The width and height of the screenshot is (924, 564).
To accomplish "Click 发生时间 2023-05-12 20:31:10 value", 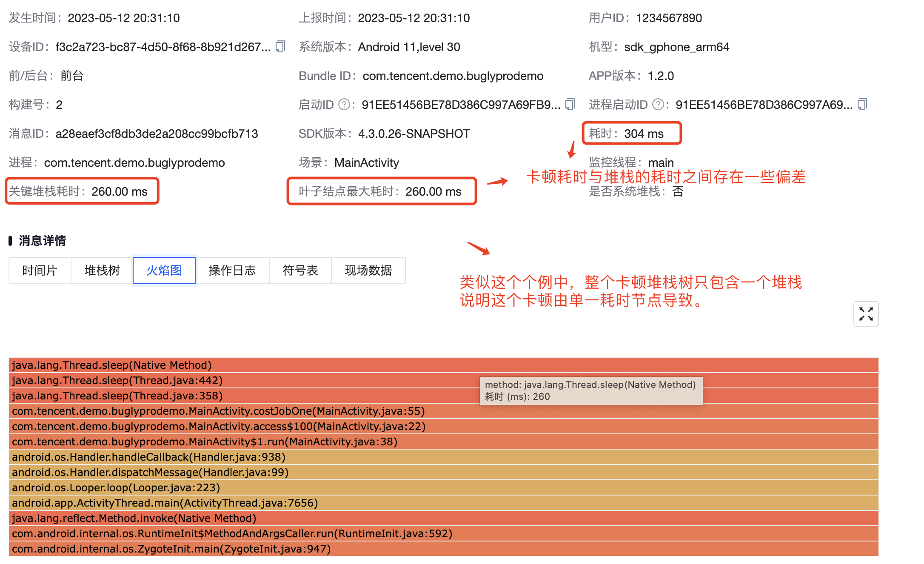I will (x=124, y=18).
